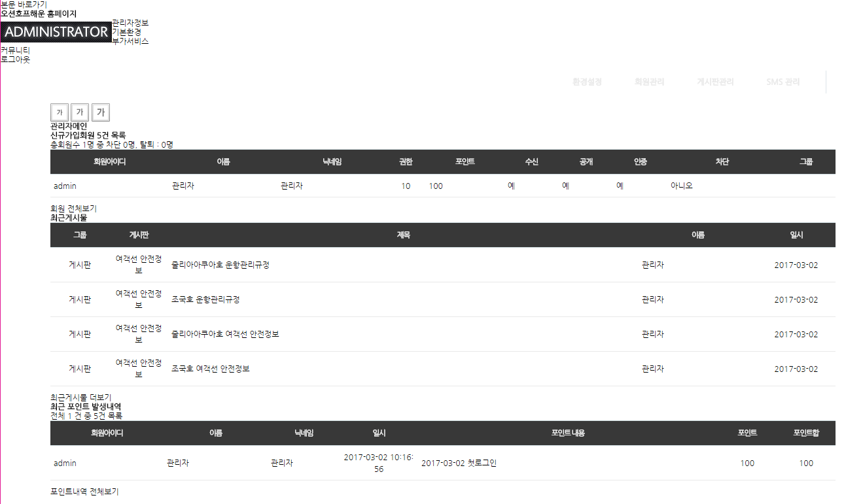
Task: Open 포인트내역 전체보기 link
Action: [x=84, y=492]
